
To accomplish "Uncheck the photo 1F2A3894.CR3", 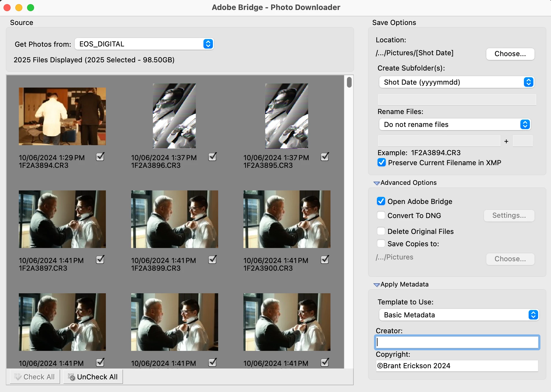I will pos(100,157).
